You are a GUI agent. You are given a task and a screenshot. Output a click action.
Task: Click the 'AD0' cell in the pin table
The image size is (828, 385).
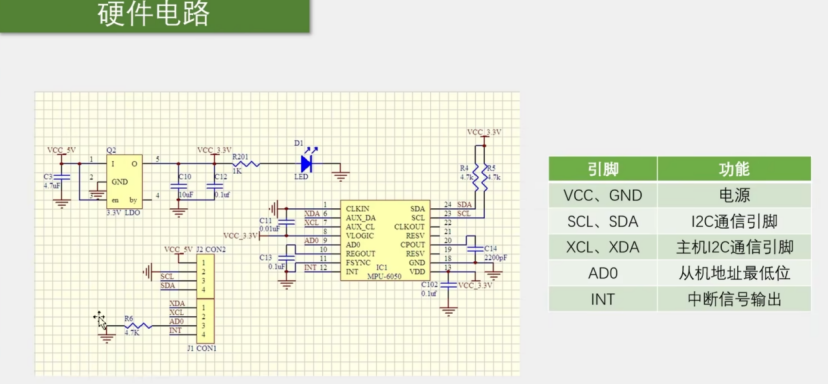click(602, 273)
